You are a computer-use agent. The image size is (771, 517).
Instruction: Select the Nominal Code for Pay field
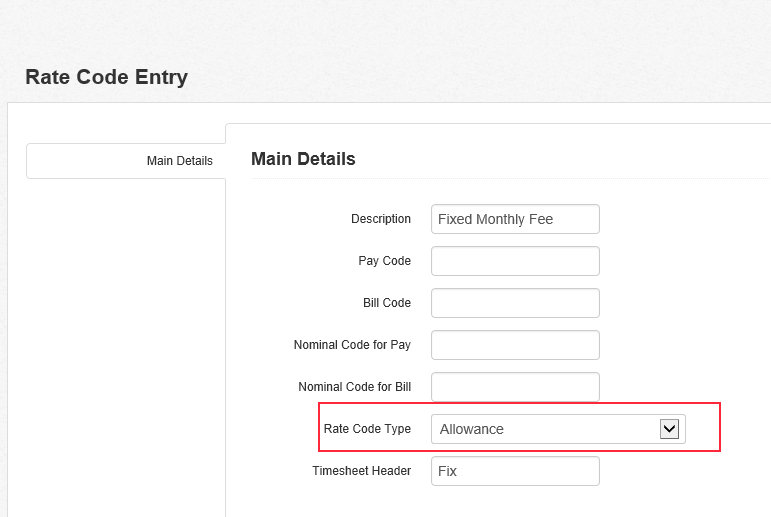(x=515, y=345)
